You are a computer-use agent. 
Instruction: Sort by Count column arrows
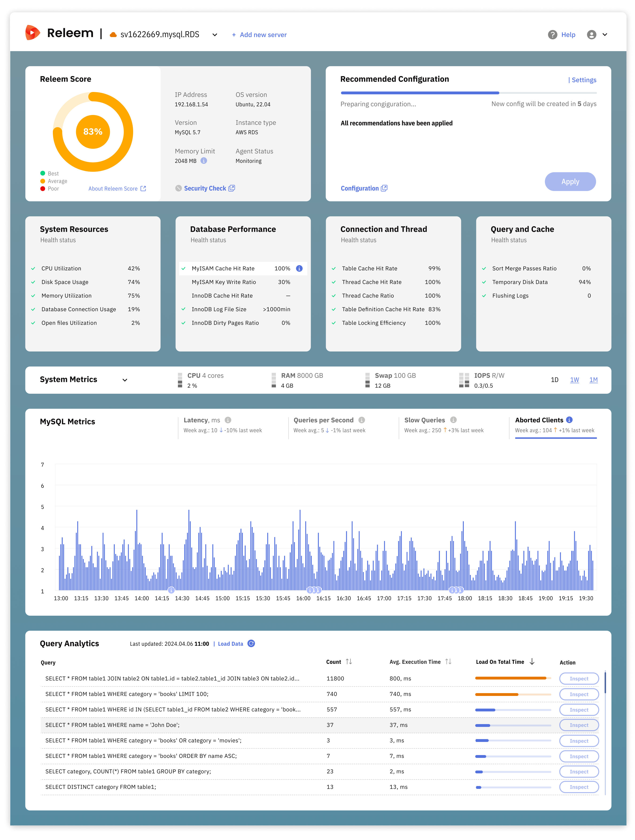pos(349,661)
